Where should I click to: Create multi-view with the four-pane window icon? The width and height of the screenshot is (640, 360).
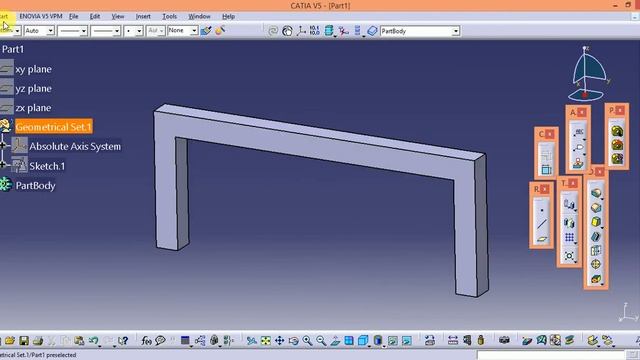[349, 340]
